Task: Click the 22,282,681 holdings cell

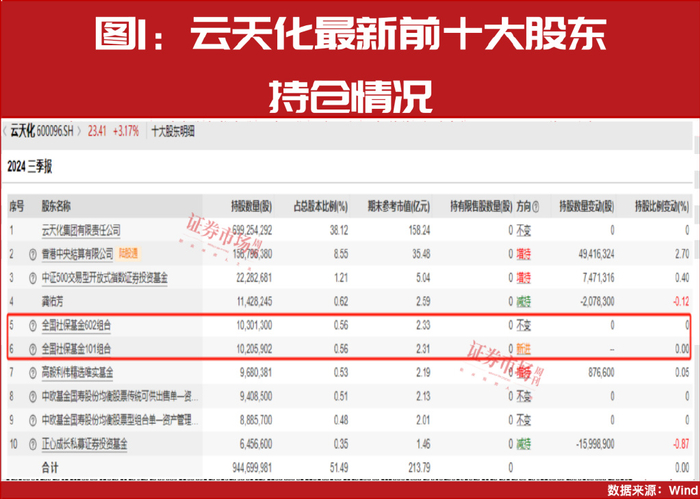Action: coord(254,278)
